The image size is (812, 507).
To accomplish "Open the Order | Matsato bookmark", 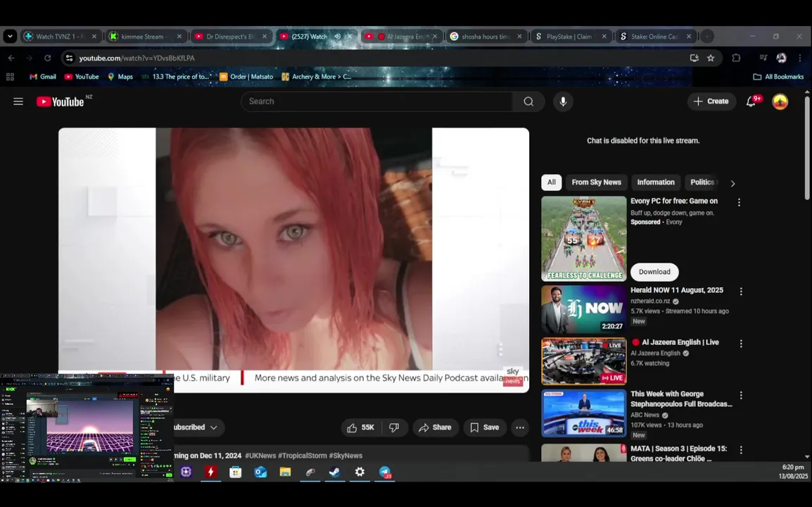I will (x=246, y=77).
